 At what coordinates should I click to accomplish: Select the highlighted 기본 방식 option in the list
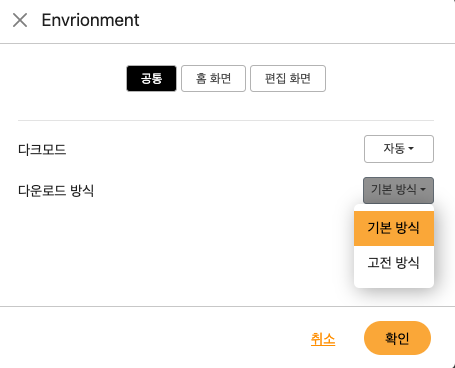pos(394,228)
